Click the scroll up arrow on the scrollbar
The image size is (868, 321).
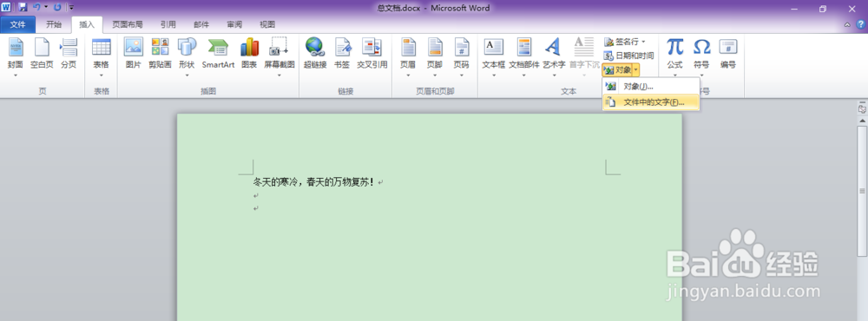(862, 121)
